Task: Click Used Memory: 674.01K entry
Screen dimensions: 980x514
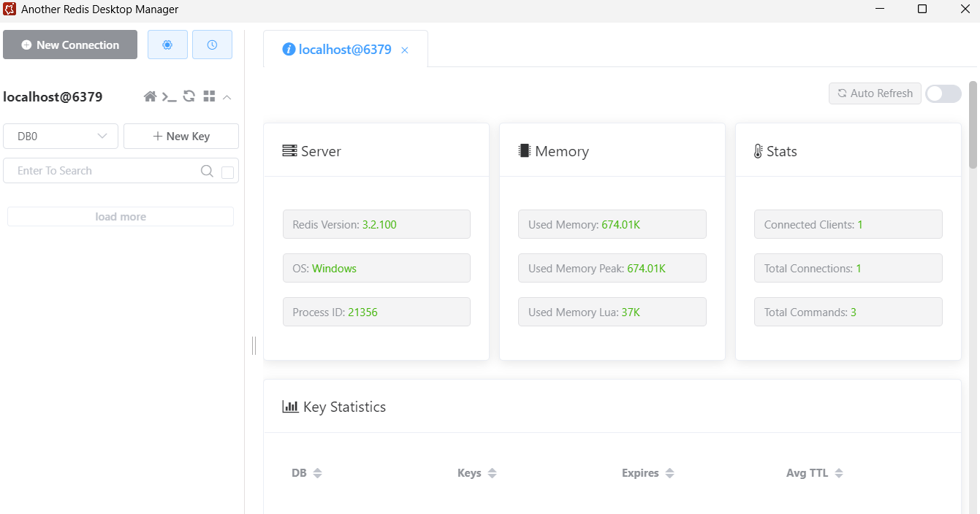Action: click(612, 224)
